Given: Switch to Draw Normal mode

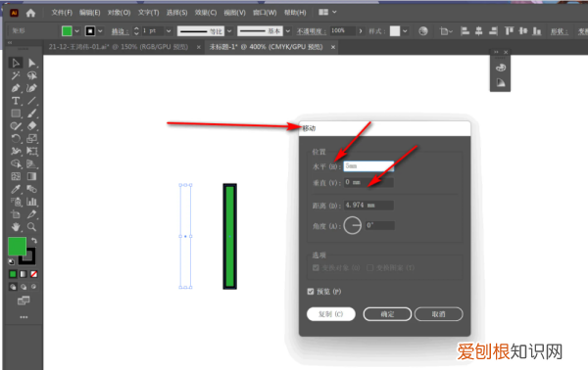Looking at the screenshot, I should click(x=13, y=287).
